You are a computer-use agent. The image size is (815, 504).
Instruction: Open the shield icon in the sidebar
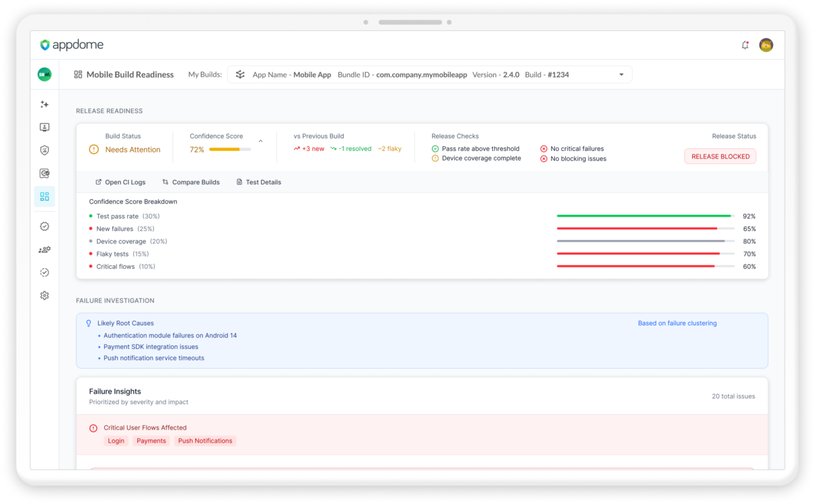tap(44, 150)
